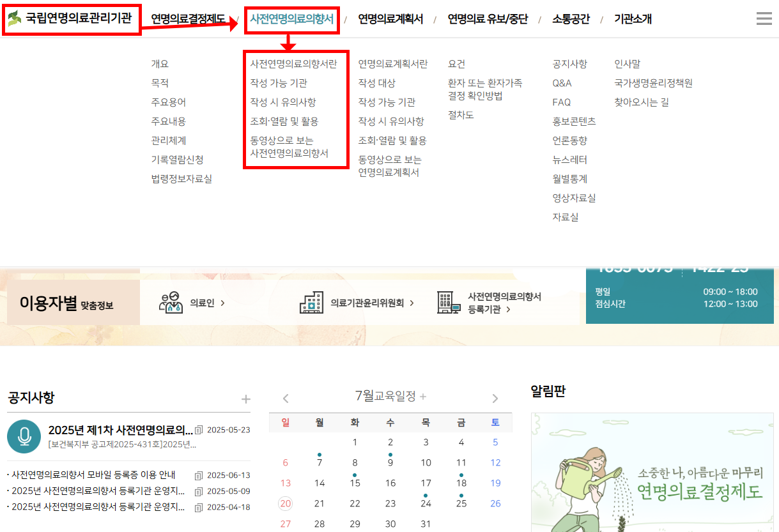The width and height of the screenshot is (779, 532).
Task: Click the plus icon next to 7월교육일정
Action: [423, 397]
